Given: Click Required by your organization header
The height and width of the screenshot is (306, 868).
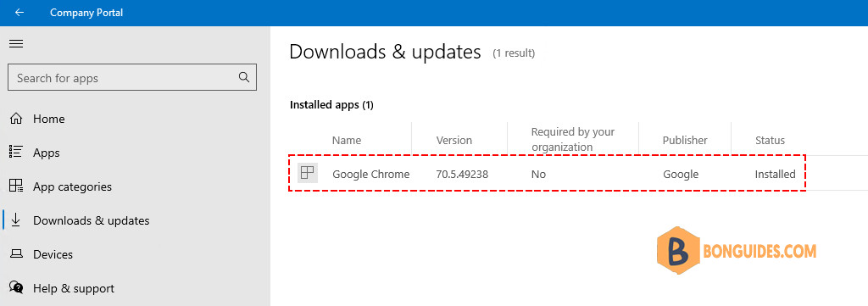Looking at the screenshot, I should (573, 140).
